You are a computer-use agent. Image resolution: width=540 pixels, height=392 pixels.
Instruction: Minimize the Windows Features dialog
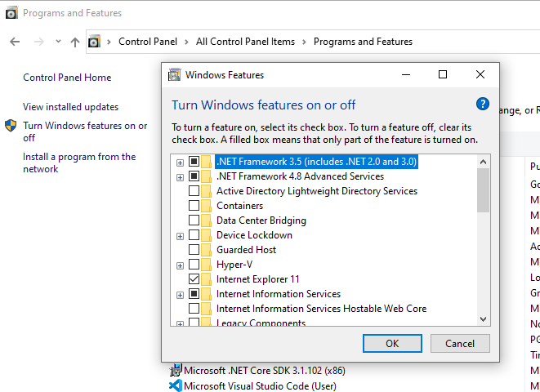[406, 74]
